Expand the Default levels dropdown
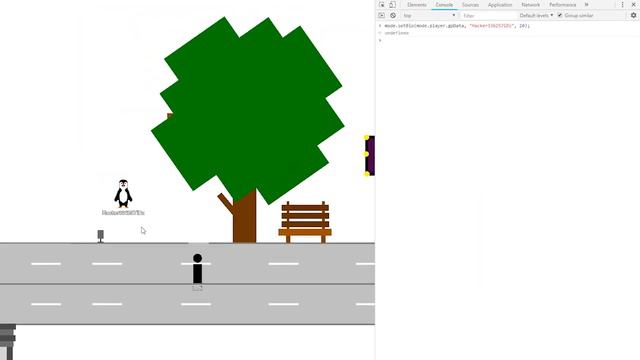The height and width of the screenshot is (360, 640). click(536, 16)
